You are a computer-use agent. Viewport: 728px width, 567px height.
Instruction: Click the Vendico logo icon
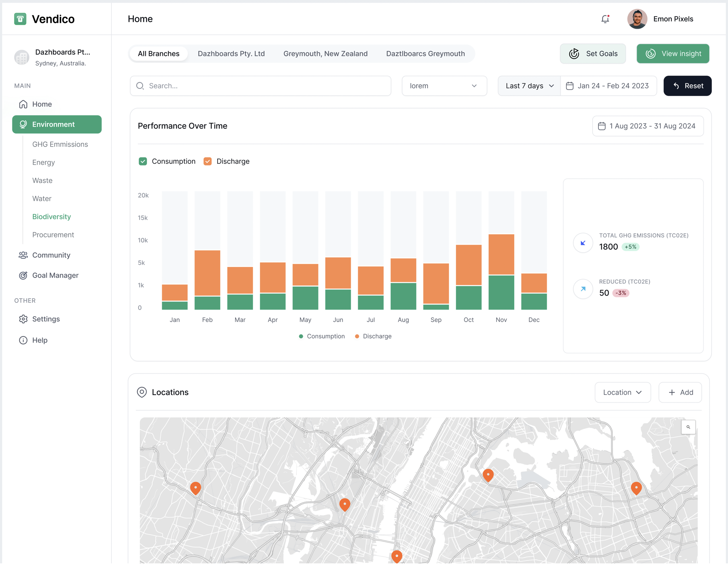point(20,19)
